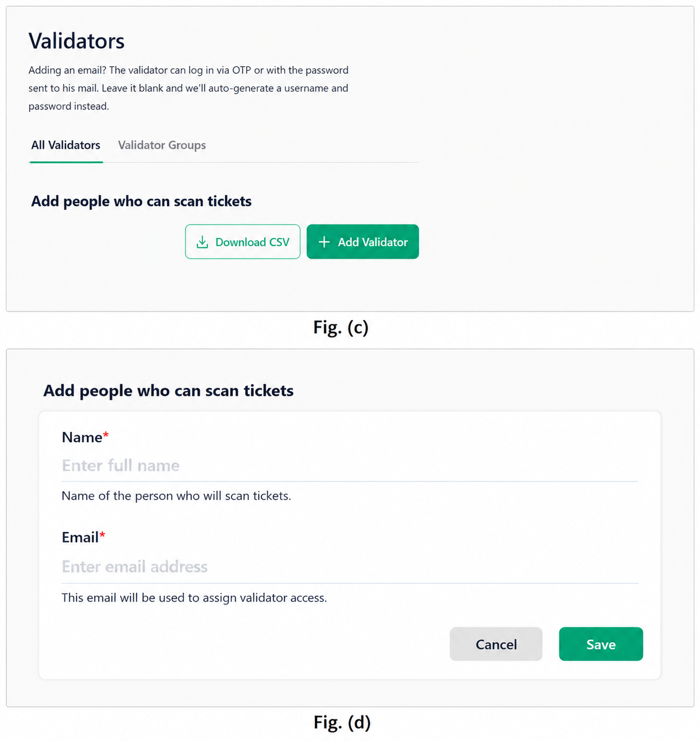Click the helper text under the name field
Viewport: 700px width, 741px height.
(176, 496)
